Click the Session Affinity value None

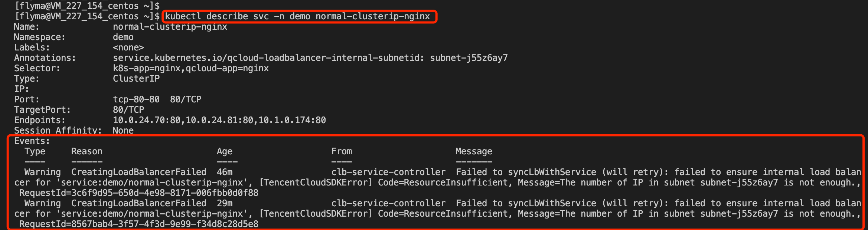(x=123, y=131)
